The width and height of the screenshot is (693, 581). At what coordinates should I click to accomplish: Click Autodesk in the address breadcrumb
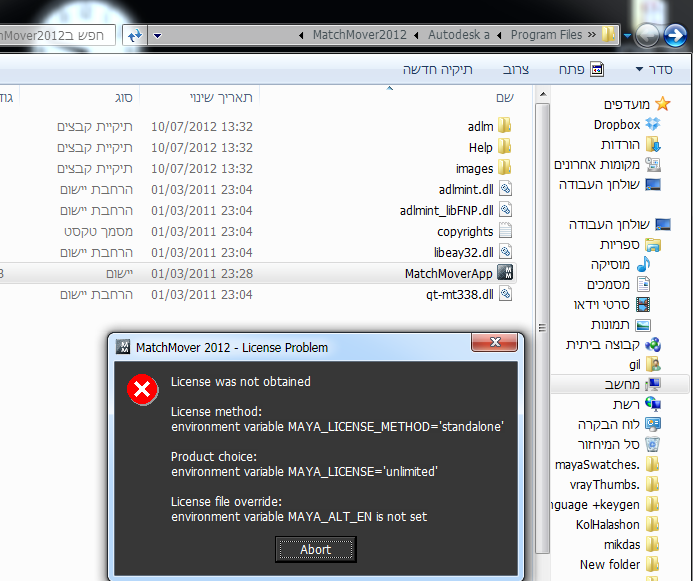tap(458, 35)
